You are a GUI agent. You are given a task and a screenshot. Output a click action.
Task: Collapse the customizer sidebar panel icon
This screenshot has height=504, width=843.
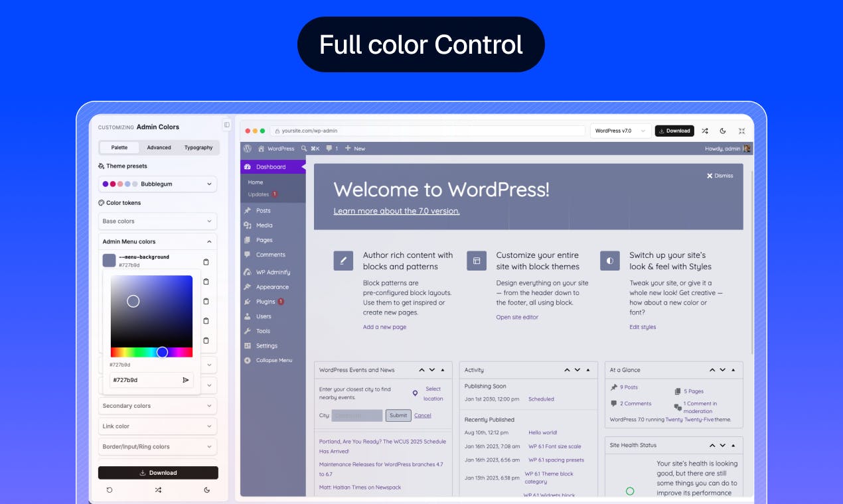(x=226, y=125)
